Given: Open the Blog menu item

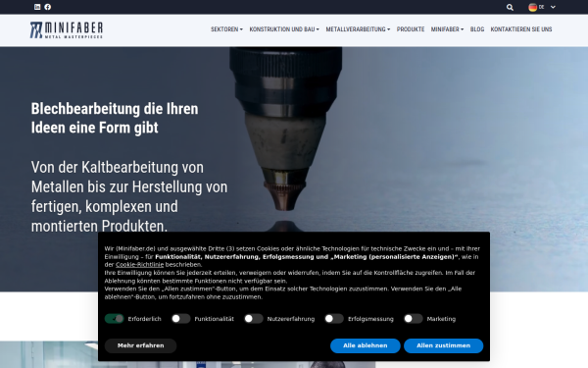Looking at the screenshot, I should [477, 29].
